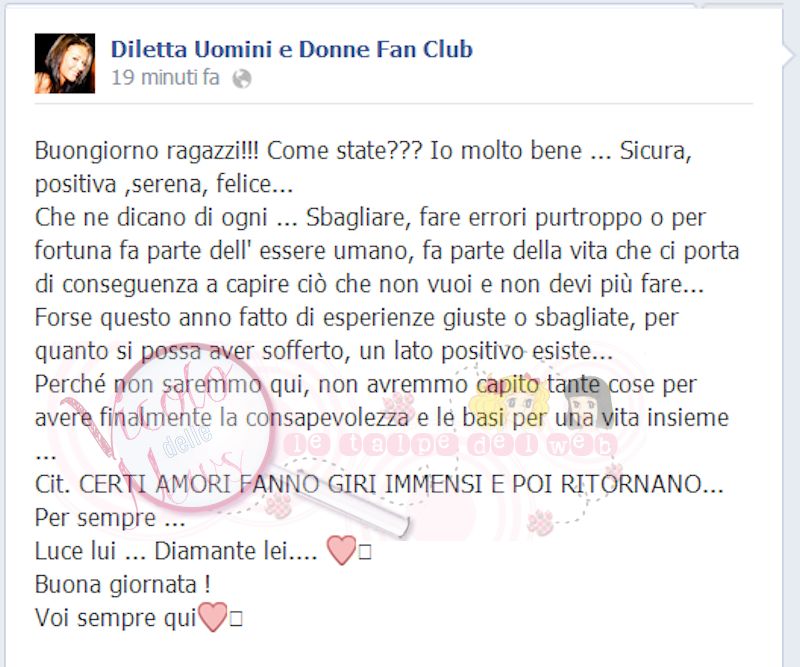Open the Diletta Uomini e Donne Fan Club page
The height and width of the screenshot is (667, 800).
coord(292,50)
